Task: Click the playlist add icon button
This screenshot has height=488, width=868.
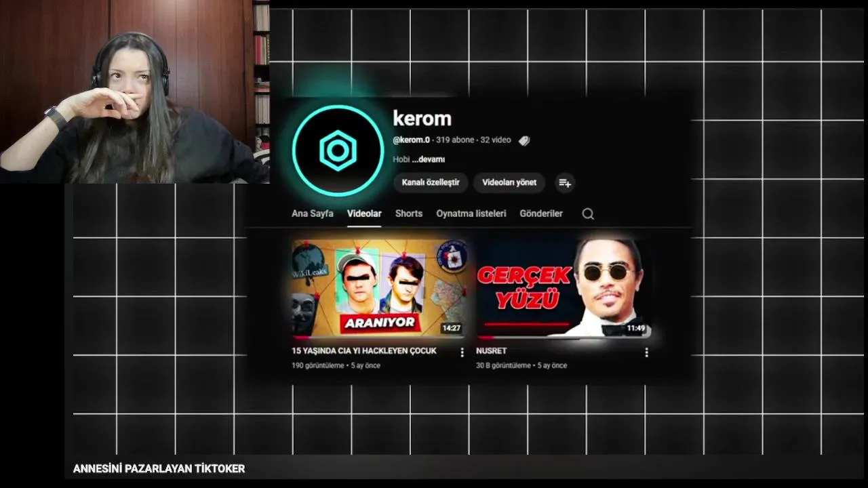Action: click(x=564, y=182)
